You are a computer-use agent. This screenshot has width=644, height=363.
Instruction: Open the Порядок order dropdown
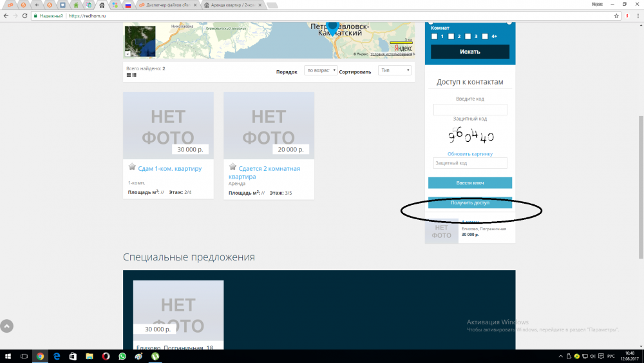(x=321, y=70)
